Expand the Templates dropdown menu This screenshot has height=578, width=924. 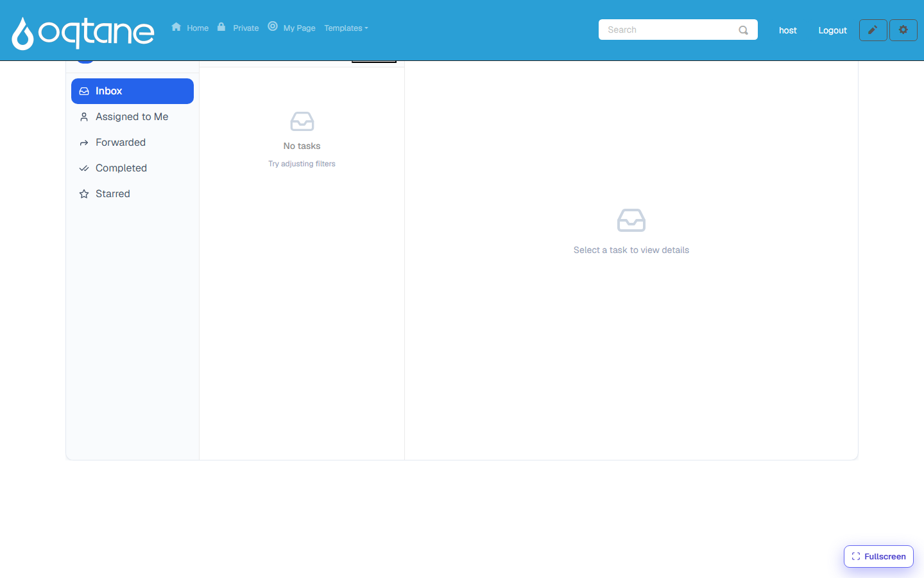pos(346,28)
